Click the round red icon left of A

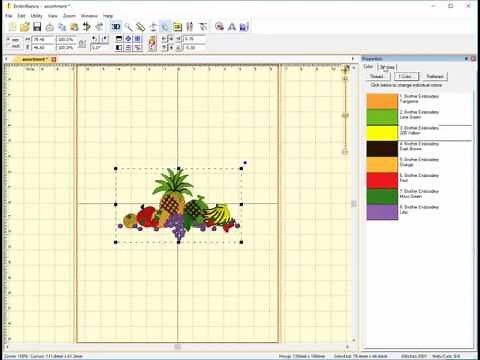point(219,27)
